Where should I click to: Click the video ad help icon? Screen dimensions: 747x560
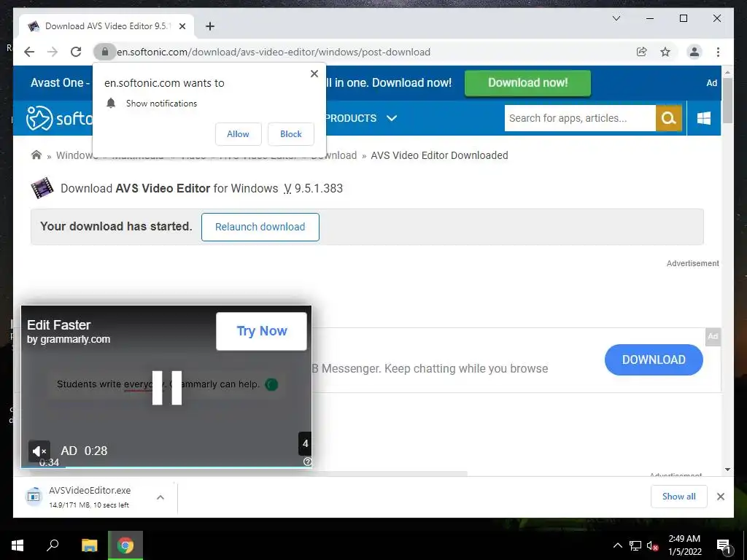[307, 462]
